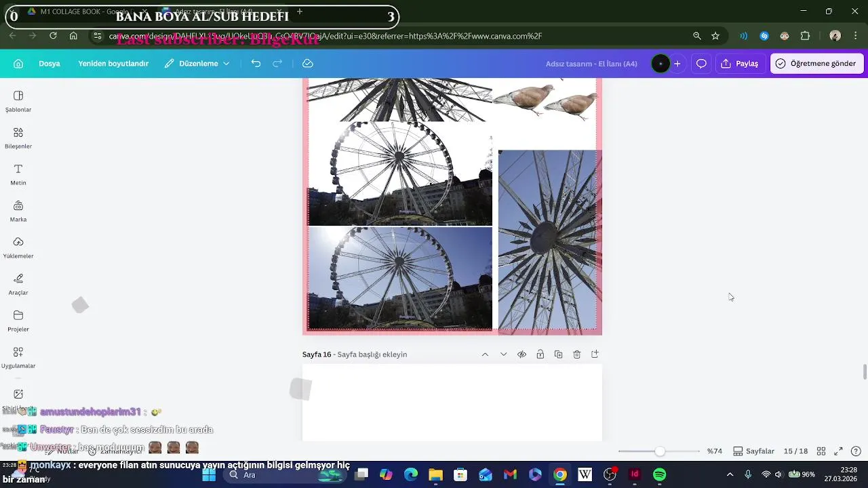
Task: Open the Şablonlar panel
Action: (x=18, y=102)
